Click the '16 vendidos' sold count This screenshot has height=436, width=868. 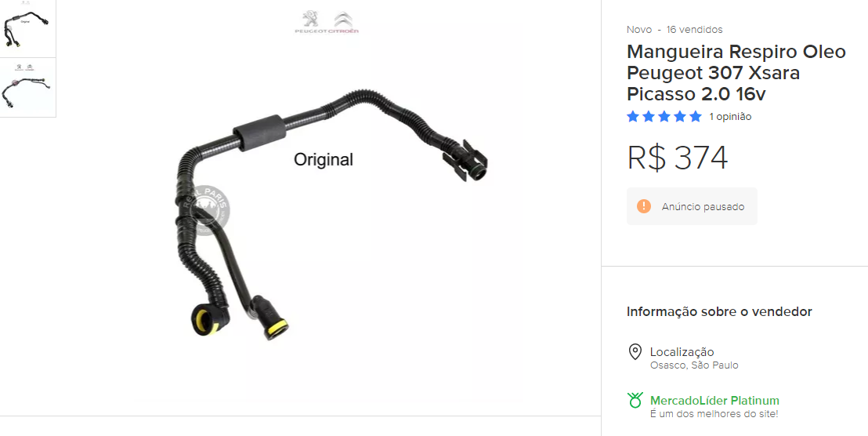pyautogui.click(x=695, y=29)
